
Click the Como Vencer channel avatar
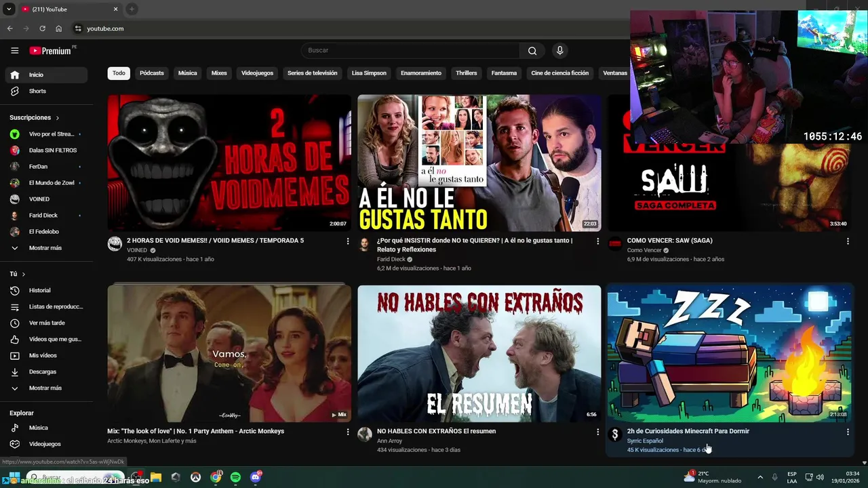pos(615,244)
